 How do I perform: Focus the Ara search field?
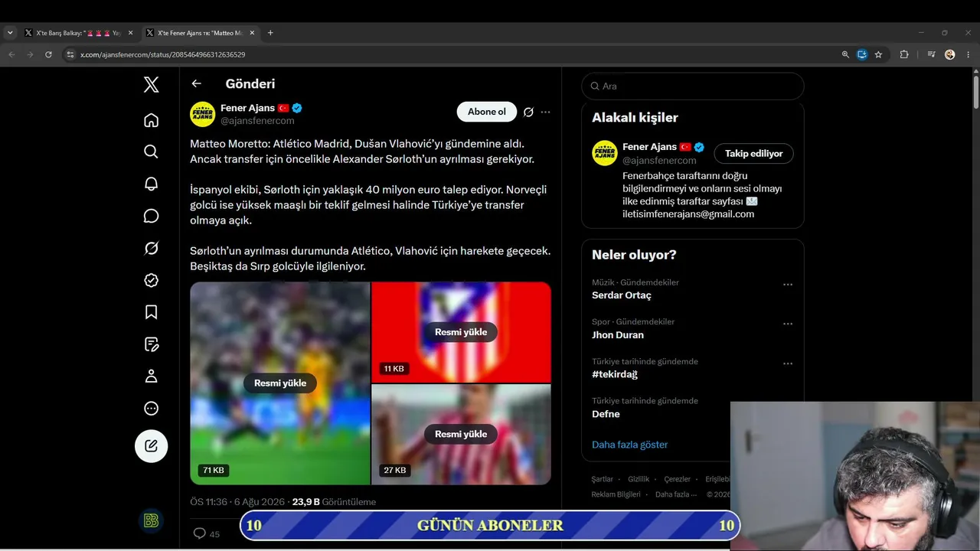pos(693,86)
